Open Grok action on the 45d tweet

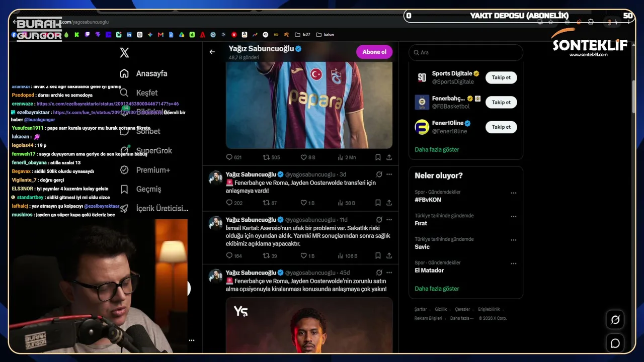pyautogui.click(x=379, y=273)
